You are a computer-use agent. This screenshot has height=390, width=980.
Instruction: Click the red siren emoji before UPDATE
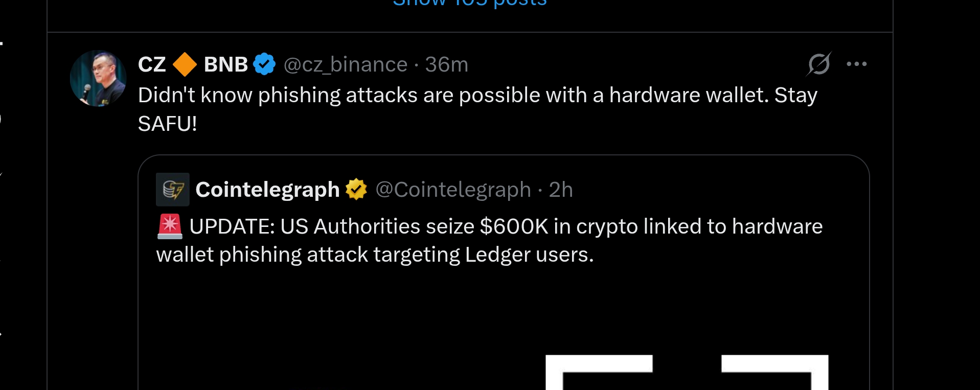click(170, 226)
